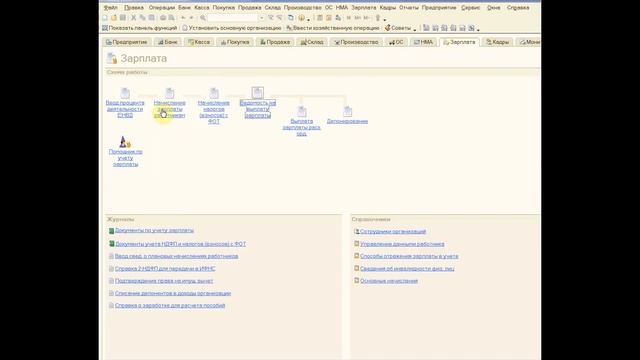Click Ввести хозяйственную операцию button

click(333, 28)
